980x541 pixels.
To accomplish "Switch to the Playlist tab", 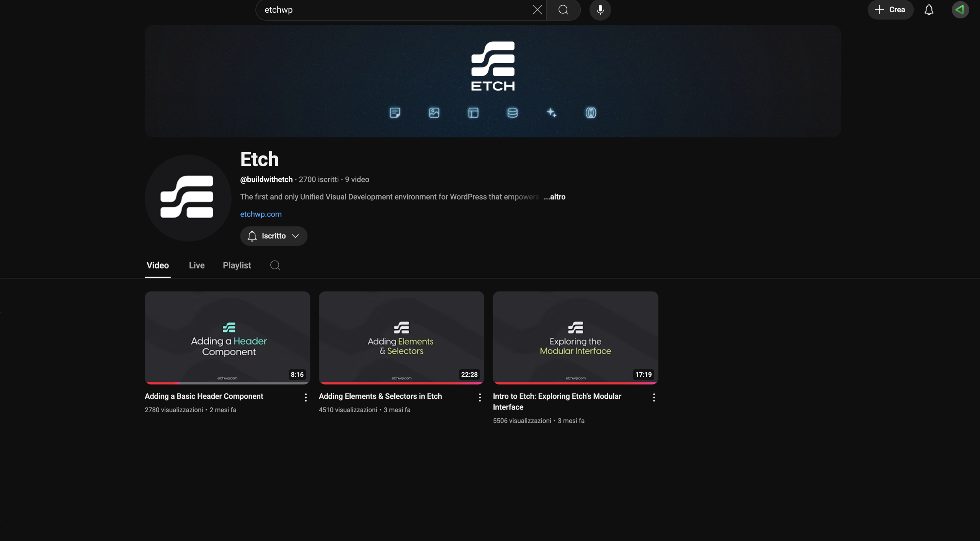I will 237,265.
